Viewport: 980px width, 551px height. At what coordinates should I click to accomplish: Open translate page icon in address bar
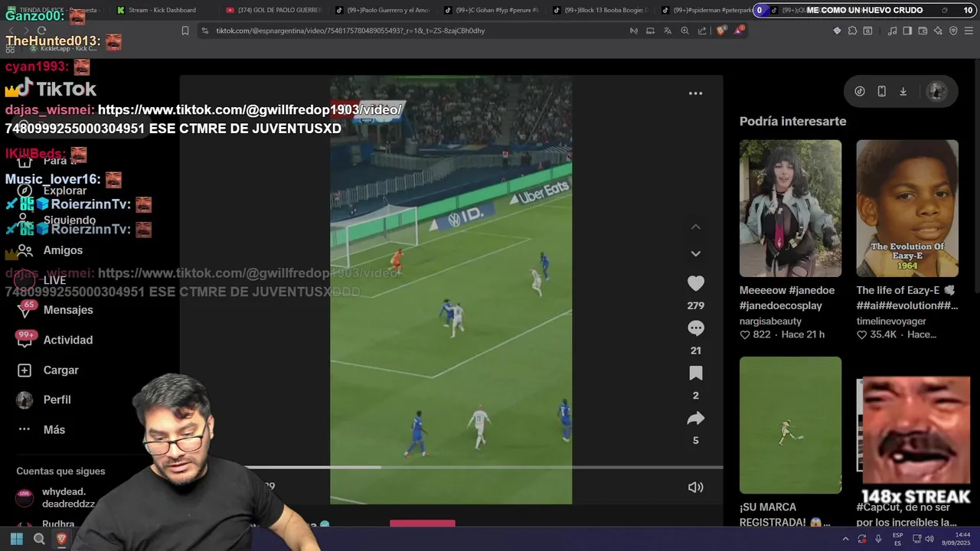point(668,31)
